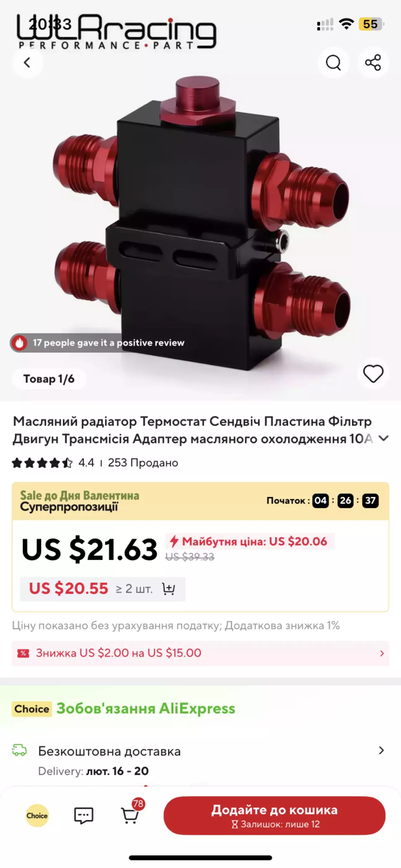Tap 17 people positive review badge
Image resolution: width=401 pixels, height=868 pixels.
click(x=98, y=343)
